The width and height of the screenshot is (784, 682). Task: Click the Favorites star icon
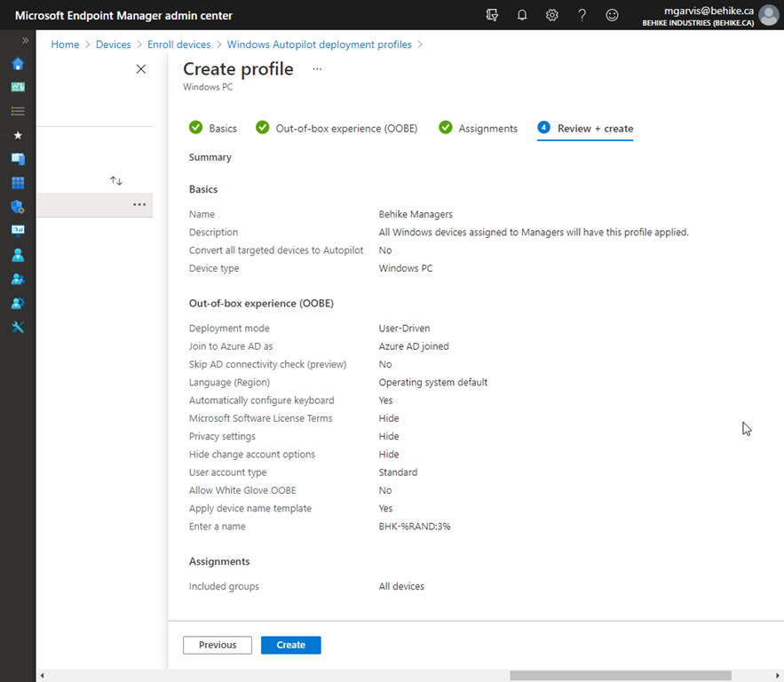[17, 134]
